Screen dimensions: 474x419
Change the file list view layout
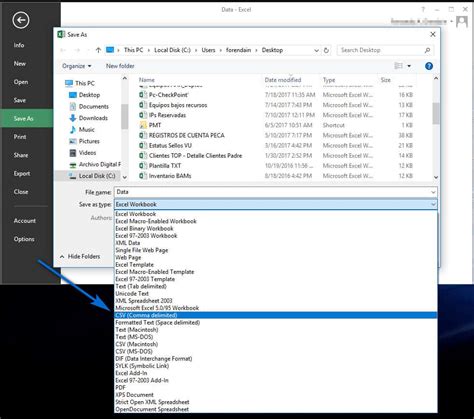[398, 66]
